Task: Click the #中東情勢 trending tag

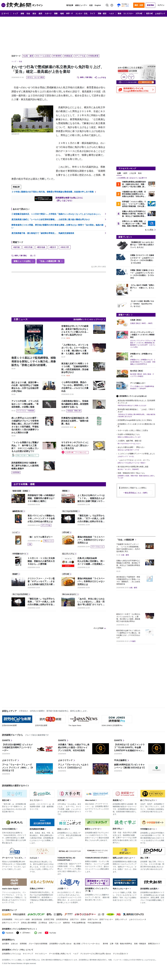Action: tap(57, 56)
